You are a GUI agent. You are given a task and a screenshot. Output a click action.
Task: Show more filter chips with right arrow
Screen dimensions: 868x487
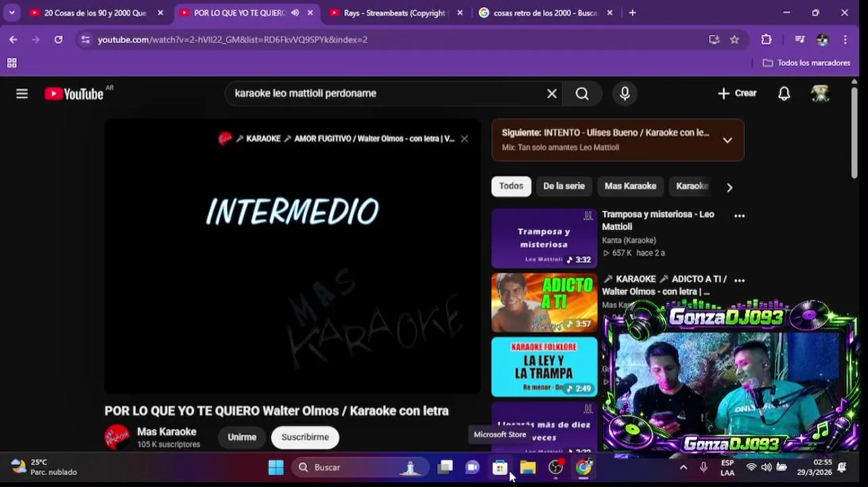tap(729, 187)
